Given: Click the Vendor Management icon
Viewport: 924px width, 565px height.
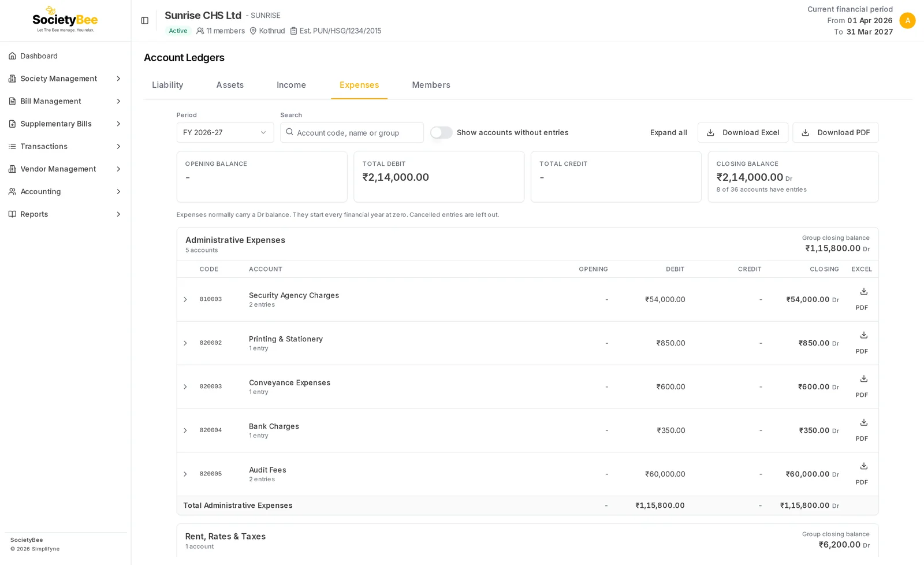Looking at the screenshot, I should click(12, 169).
